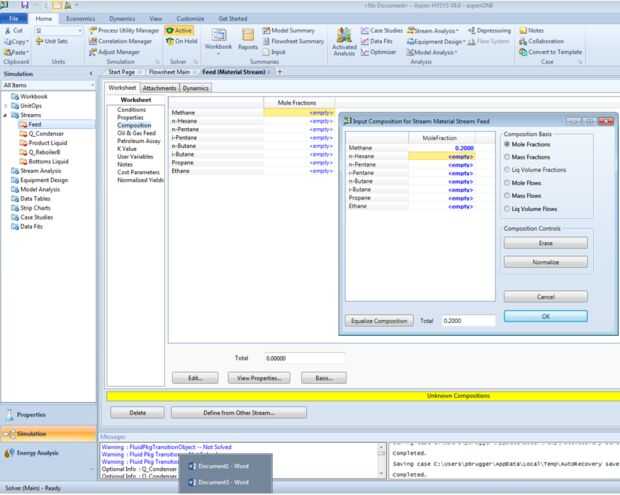Open Adjust Manager

[x=114, y=52]
